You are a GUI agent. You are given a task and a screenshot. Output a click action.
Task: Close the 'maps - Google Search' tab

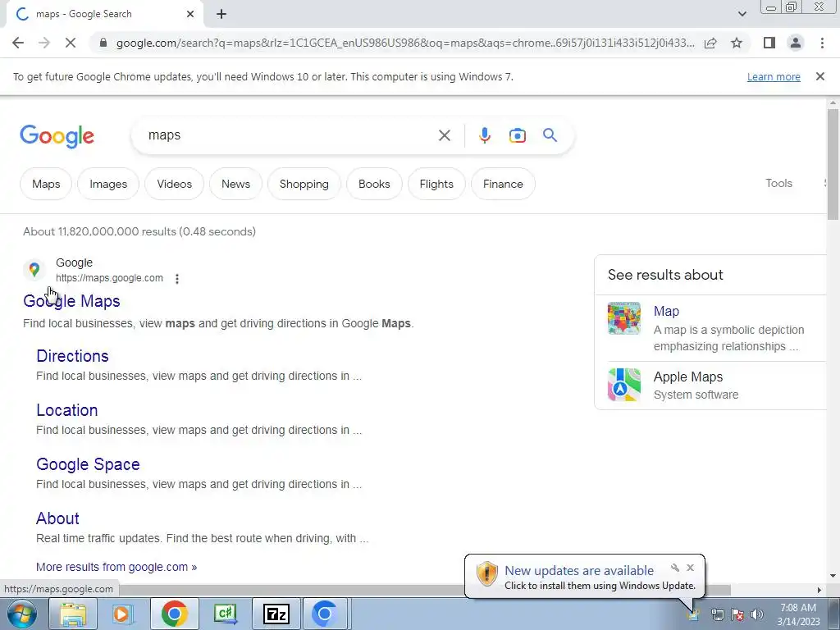coord(190,14)
